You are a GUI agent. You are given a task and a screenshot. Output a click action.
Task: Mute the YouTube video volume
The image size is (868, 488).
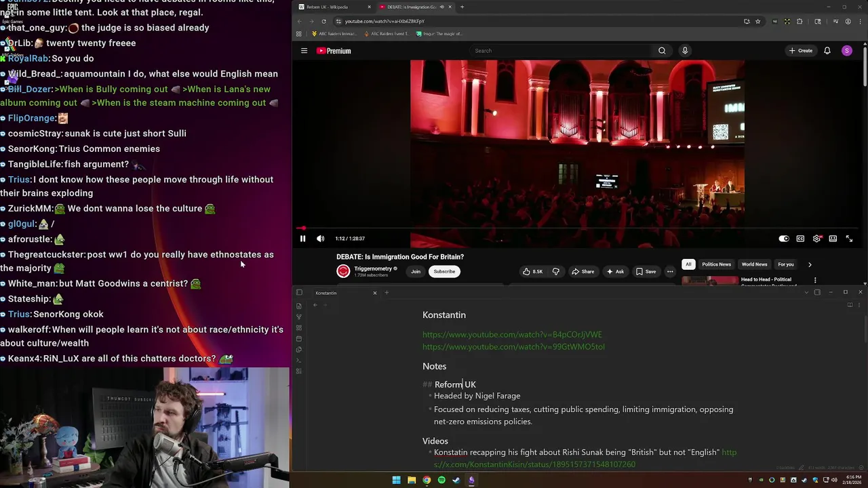[x=320, y=239]
